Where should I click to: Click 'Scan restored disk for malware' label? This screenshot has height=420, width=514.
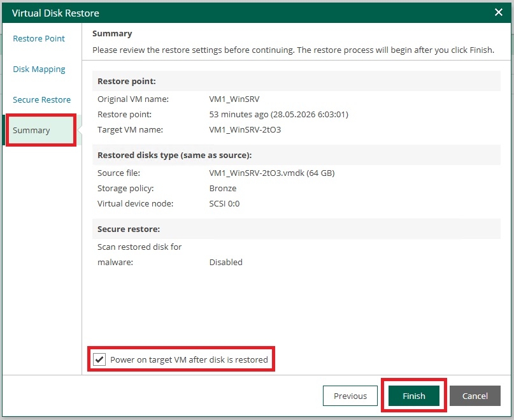coord(139,254)
